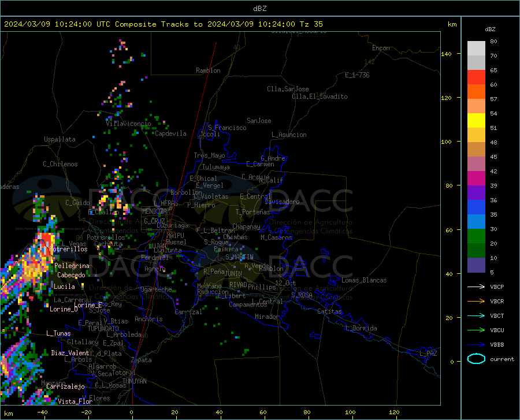Click the dBZ heading above the color scale
520x420 pixels.
490,29
